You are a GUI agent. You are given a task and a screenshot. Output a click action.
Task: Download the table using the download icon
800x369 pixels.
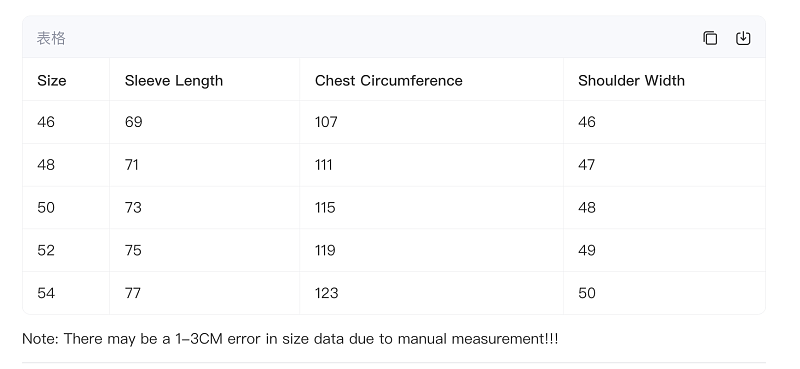click(x=743, y=38)
